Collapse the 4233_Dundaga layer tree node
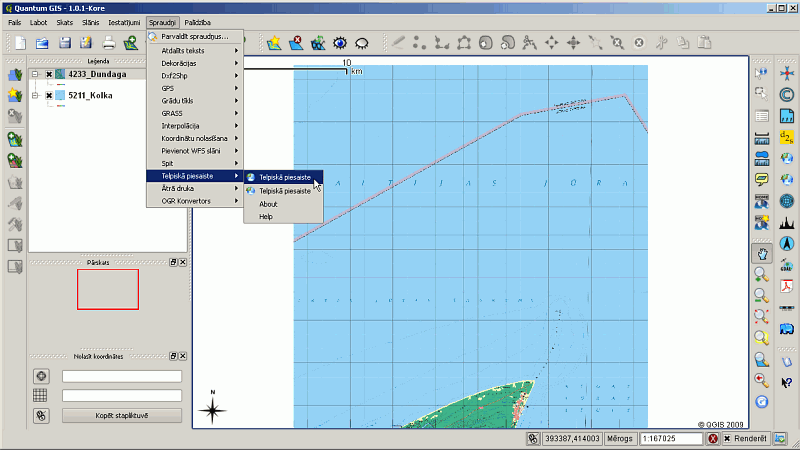 [x=35, y=74]
